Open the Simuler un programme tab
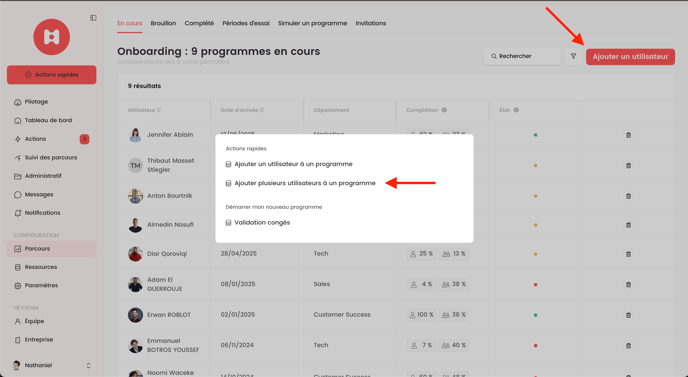The width and height of the screenshot is (688, 377). (312, 23)
